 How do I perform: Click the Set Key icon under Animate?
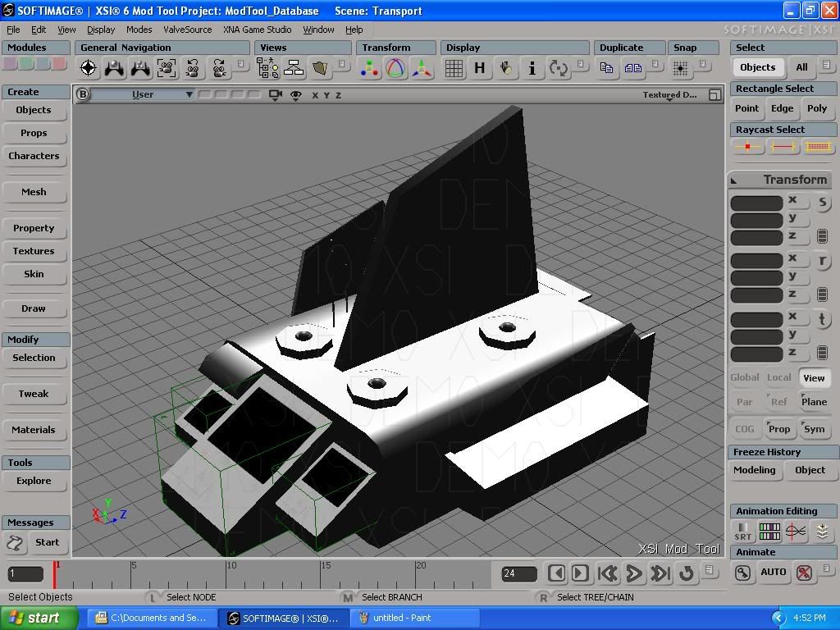click(742, 573)
